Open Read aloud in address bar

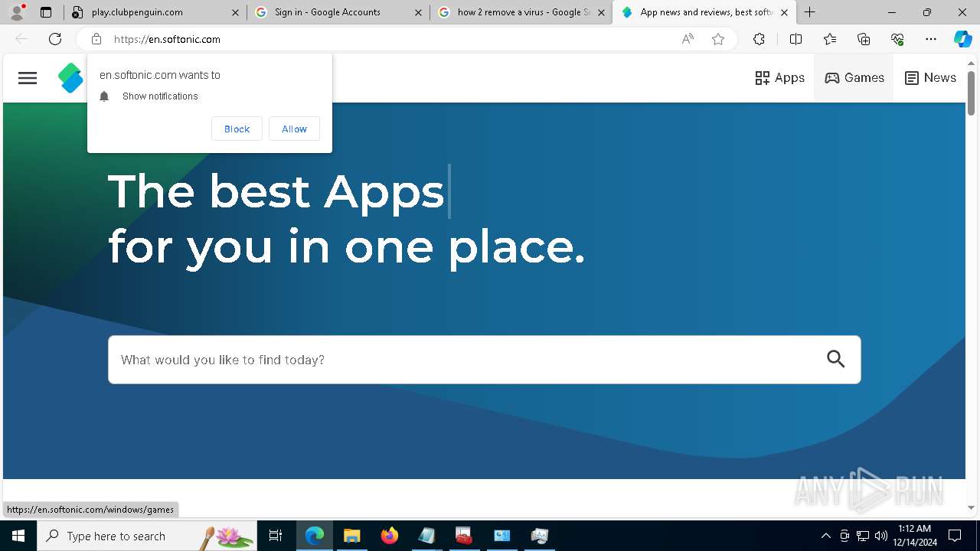[688, 39]
